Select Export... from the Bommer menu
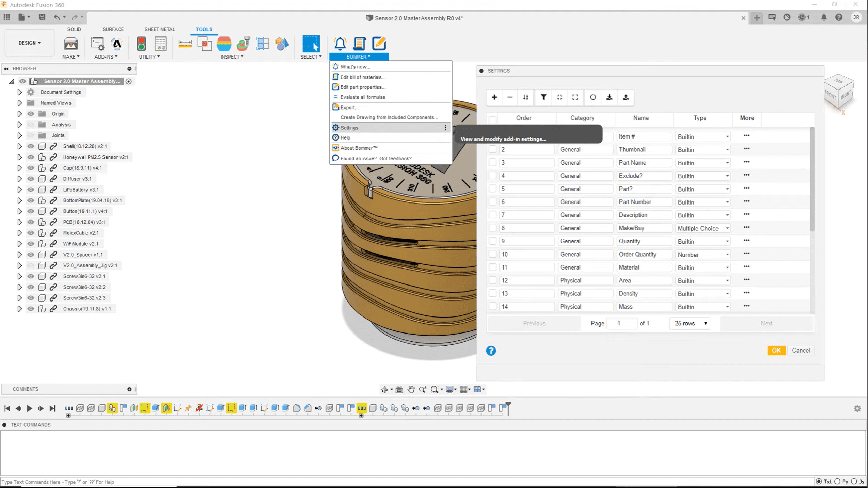Image resolution: width=868 pixels, height=488 pixels. click(349, 108)
